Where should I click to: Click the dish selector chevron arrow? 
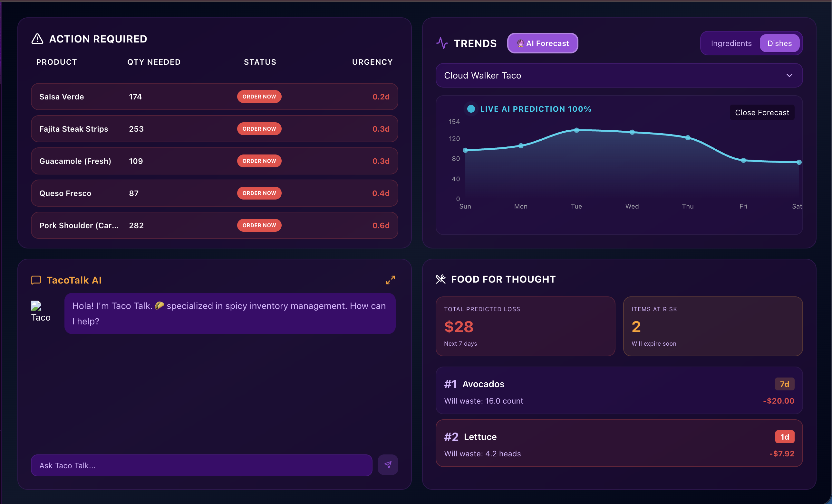point(789,75)
